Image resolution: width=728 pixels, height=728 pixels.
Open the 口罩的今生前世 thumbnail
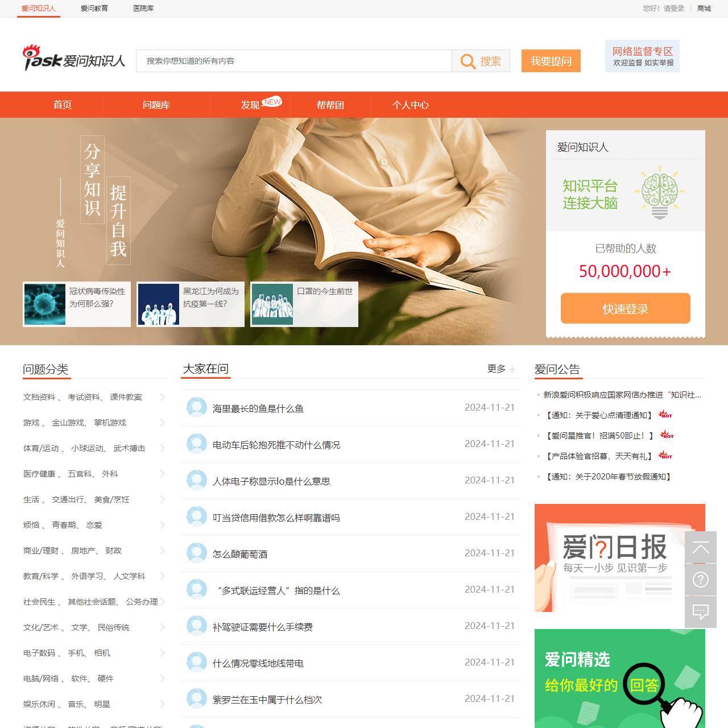coord(304,304)
